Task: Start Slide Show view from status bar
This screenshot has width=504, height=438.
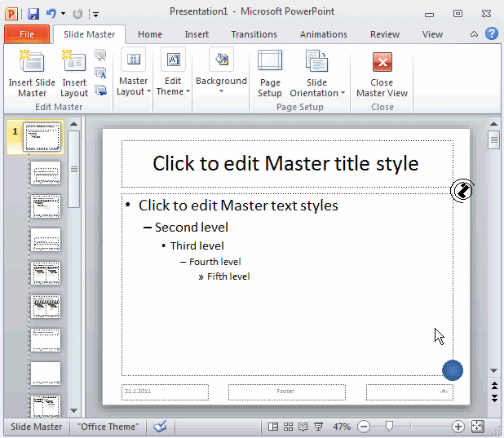Action: 317,427
